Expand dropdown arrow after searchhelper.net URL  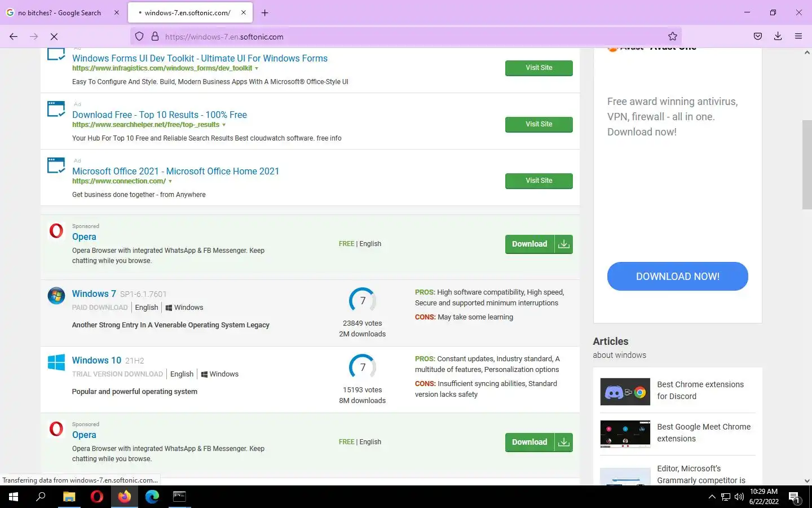(224, 125)
